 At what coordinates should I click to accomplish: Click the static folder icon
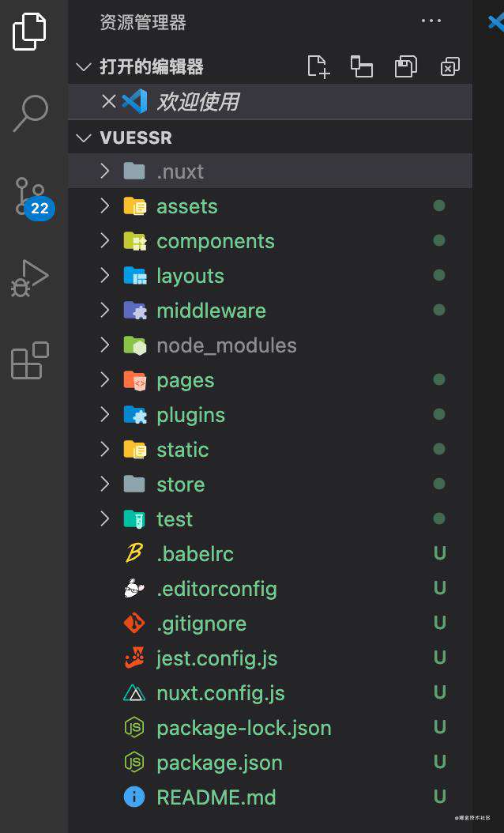[x=135, y=450]
